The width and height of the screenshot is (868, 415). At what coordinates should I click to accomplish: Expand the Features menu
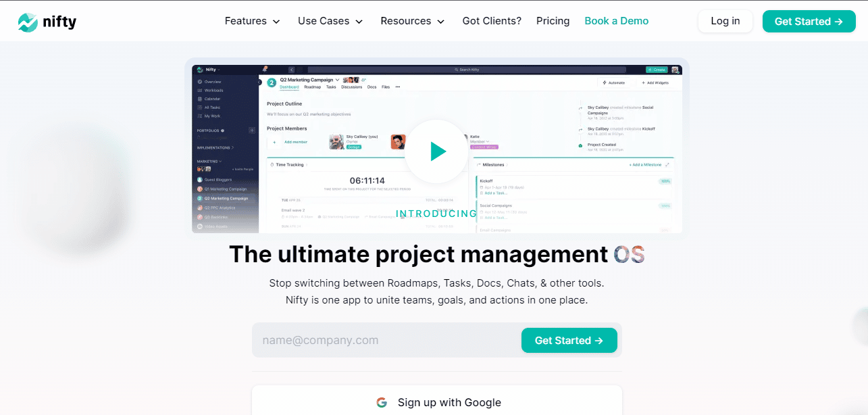click(252, 21)
